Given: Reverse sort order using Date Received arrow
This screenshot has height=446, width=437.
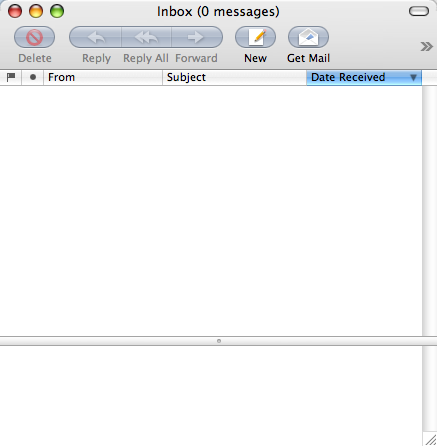Looking at the screenshot, I should pyautogui.click(x=413, y=78).
